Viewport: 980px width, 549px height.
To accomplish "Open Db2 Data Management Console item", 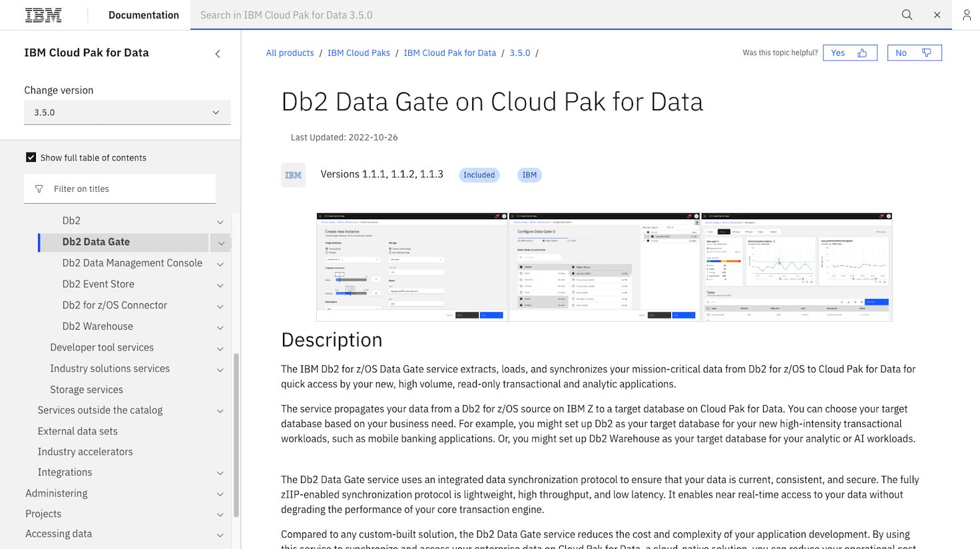I will pyautogui.click(x=132, y=263).
